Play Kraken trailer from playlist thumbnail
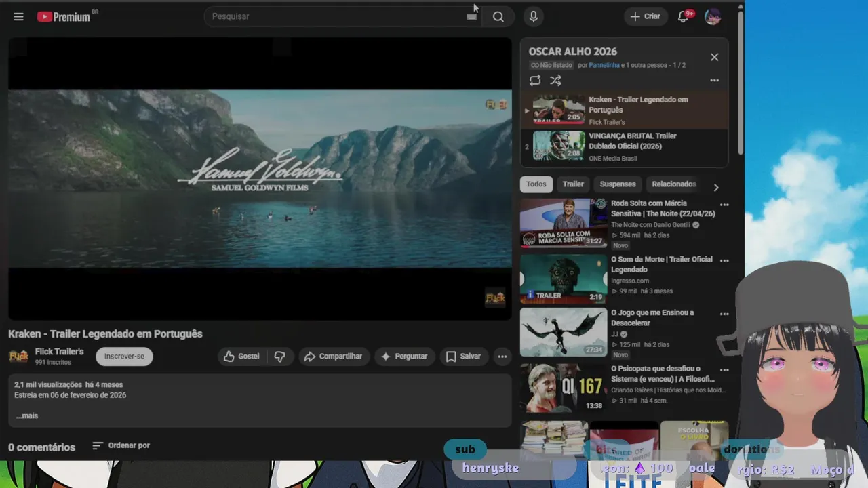 [x=558, y=110]
